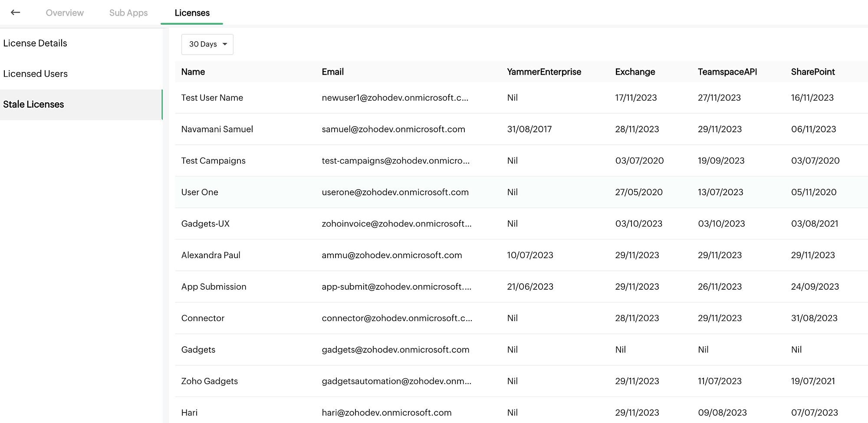Viewport: 868px width, 423px height.
Task: Click ammu@zohodev.onmicrosoft.com email
Action: [391, 256]
